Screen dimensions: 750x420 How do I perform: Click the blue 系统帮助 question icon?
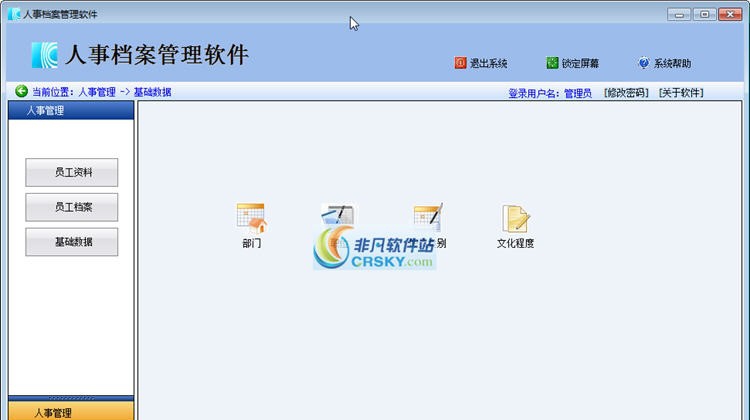pos(644,63)
